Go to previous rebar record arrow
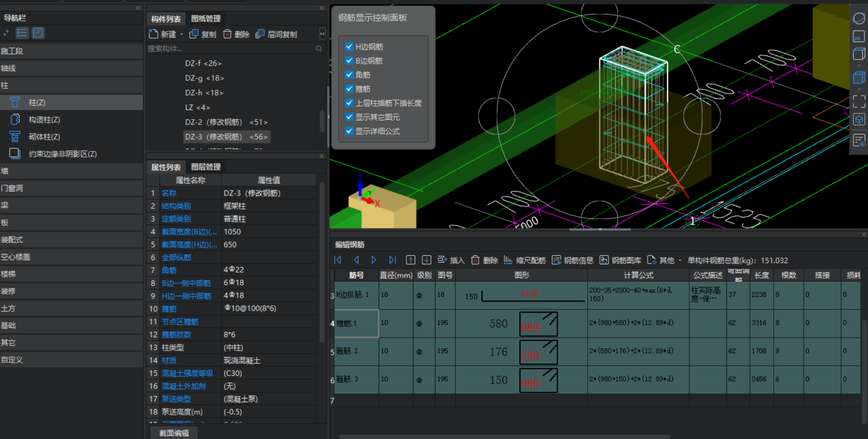The image size is (868, 439). tap(356, 260)
